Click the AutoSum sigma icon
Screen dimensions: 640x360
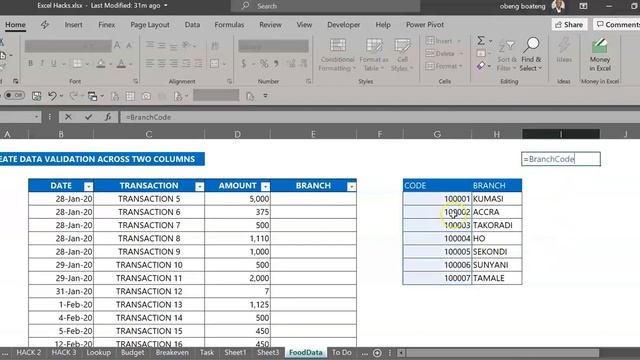[x=481, y=40]
